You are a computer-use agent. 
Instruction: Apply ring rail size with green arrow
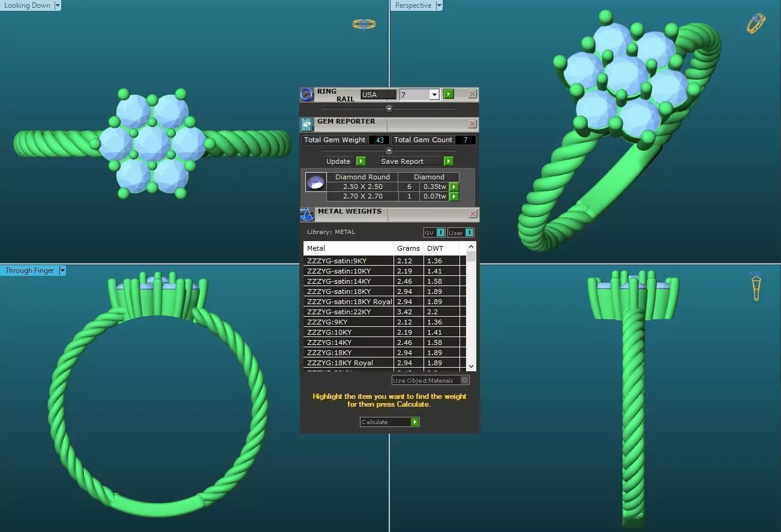click(449, 94)
